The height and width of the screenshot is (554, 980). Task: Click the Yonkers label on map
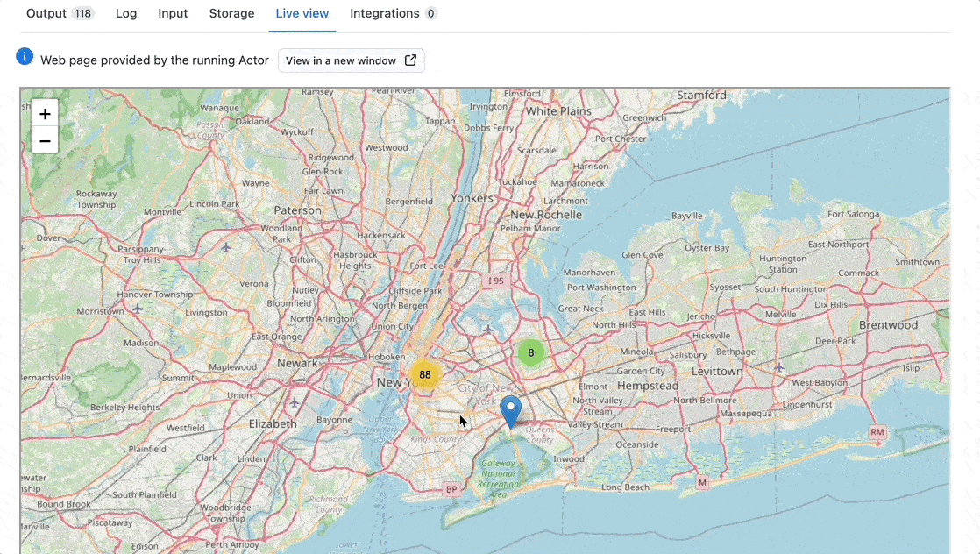pos(472,198)
